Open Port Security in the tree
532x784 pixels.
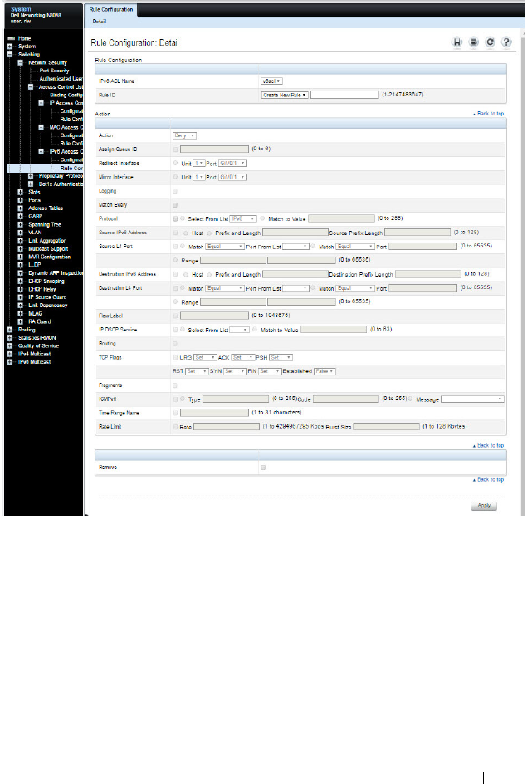54,71
